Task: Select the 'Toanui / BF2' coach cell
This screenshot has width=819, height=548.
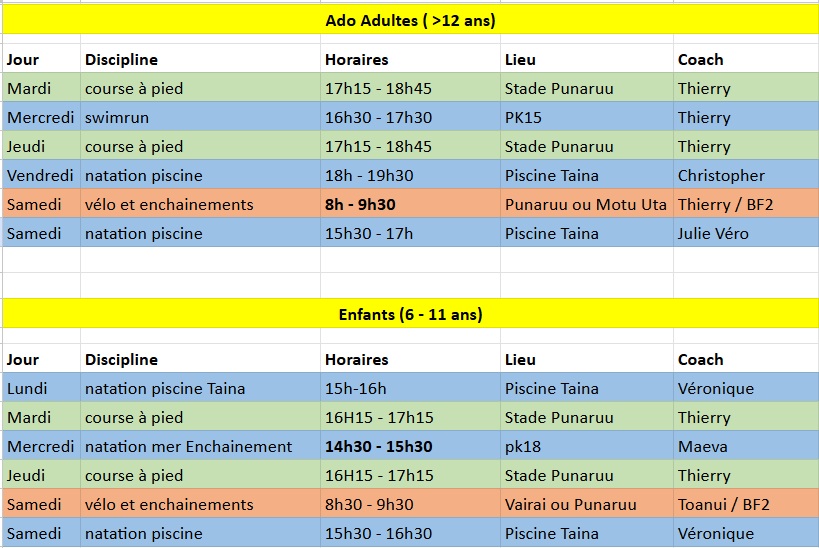Action: click(x=746, y=504)
